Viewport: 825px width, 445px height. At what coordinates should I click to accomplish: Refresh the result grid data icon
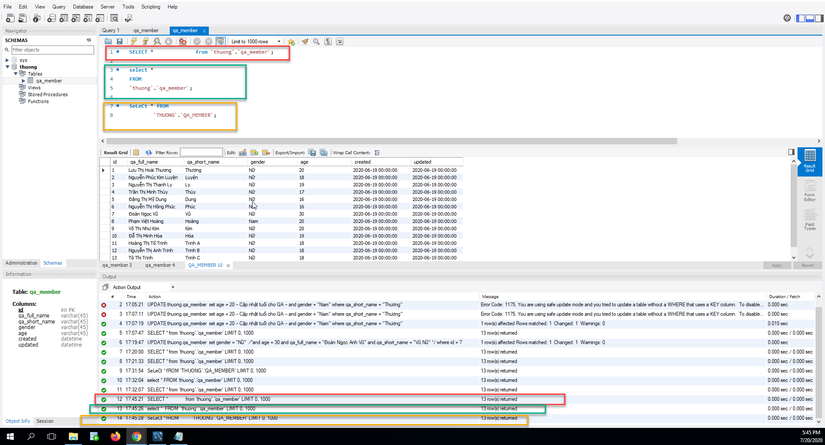point(149,153)
